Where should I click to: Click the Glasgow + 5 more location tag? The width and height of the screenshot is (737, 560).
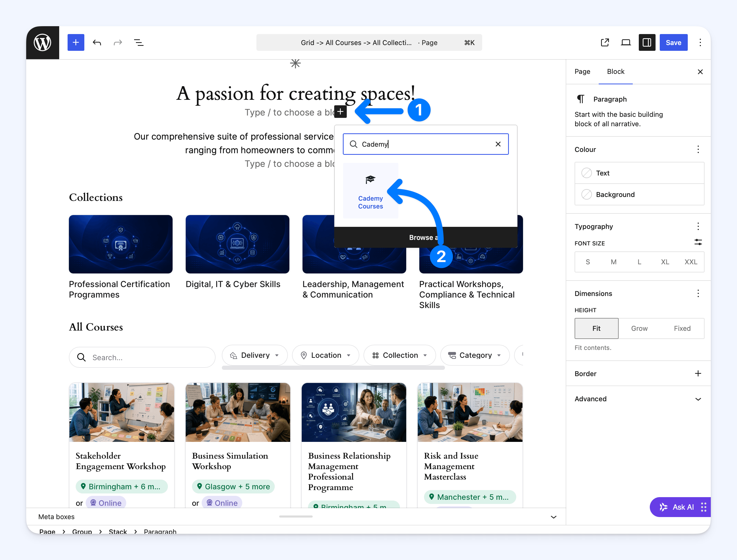tap(233, 486)
